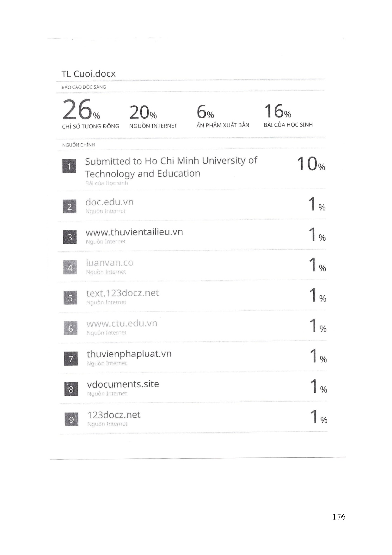This screenshot has width=392, height=555.
Task: Click the luanvan.co source entry
Action: coord(110,263)
